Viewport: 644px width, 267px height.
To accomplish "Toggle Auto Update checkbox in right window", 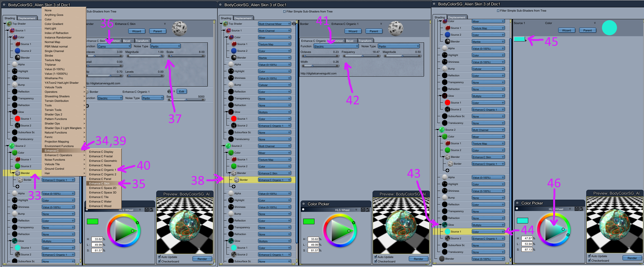I will click(589, 256).
